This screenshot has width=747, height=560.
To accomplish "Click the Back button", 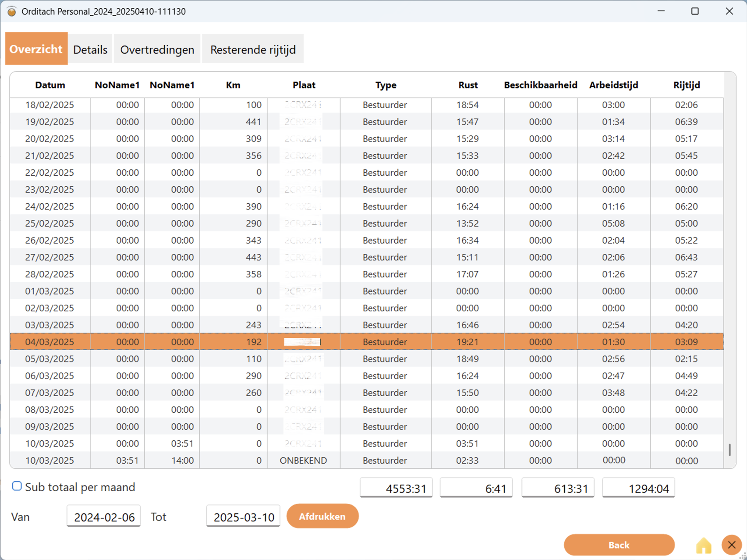I will [x=619, y=545].
